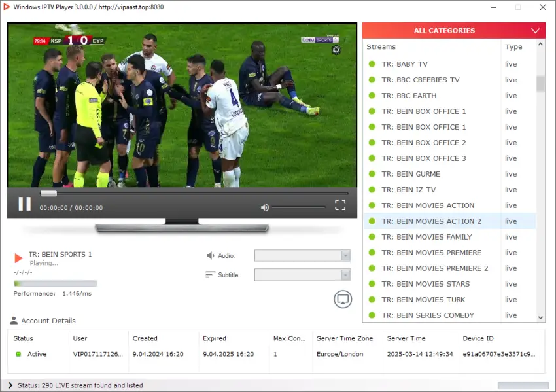Click the streams list scrollbar thumb
The height and width of the screenshot is (392, 556).
click(540, 84)
